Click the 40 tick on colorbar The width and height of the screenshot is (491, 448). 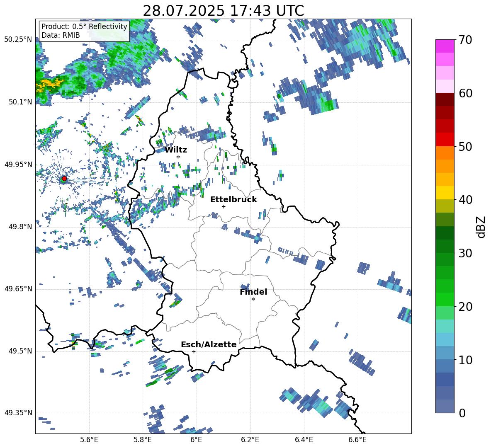(465, 200)
